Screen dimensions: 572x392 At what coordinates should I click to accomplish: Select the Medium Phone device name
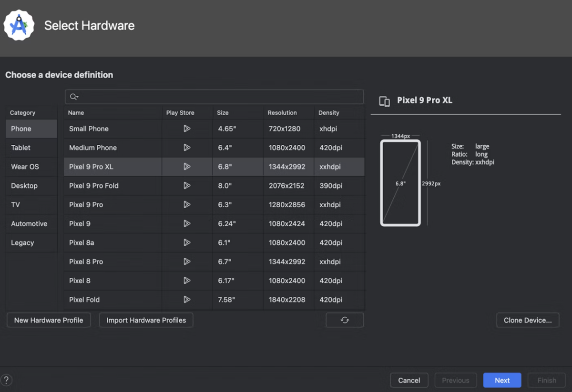point(93,148)
